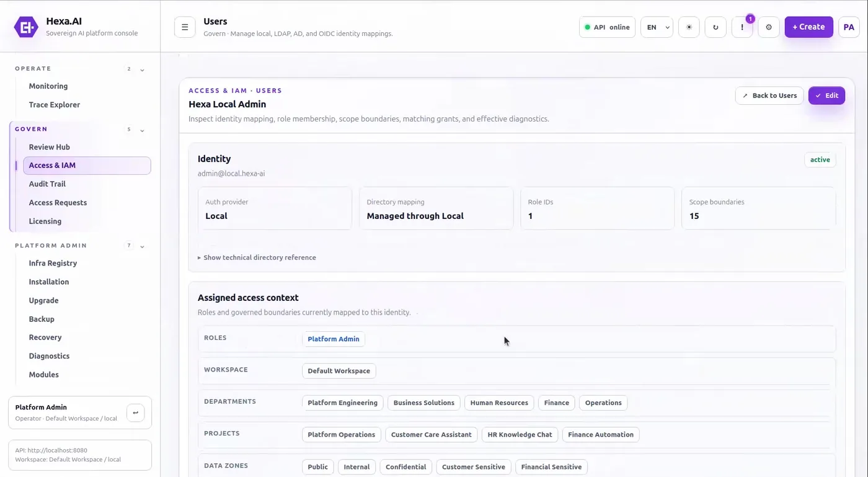The width and height of the screenshot is (868, 477).
Task: Collapse the Platform Admin section chevron
Action: pyautogui.click(x=142, y=246)
